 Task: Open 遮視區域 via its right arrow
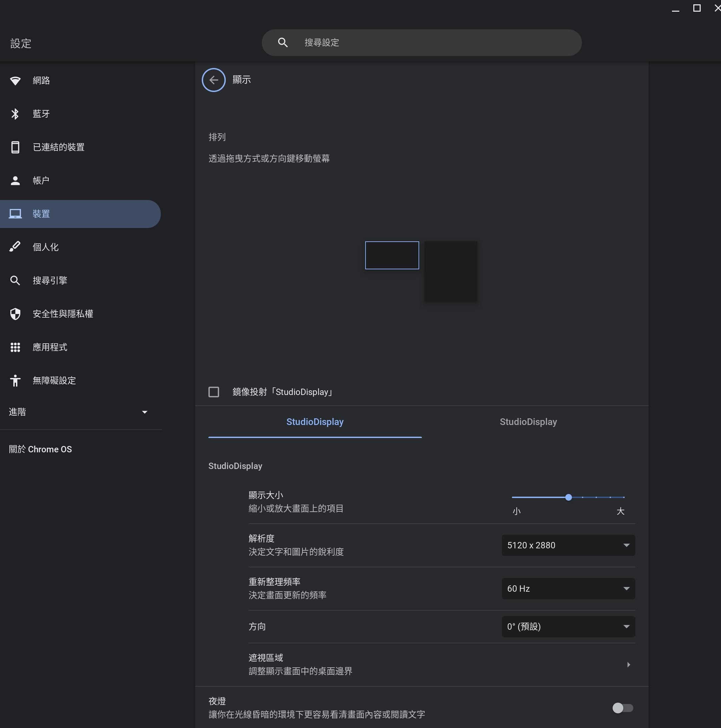(628, 665)
